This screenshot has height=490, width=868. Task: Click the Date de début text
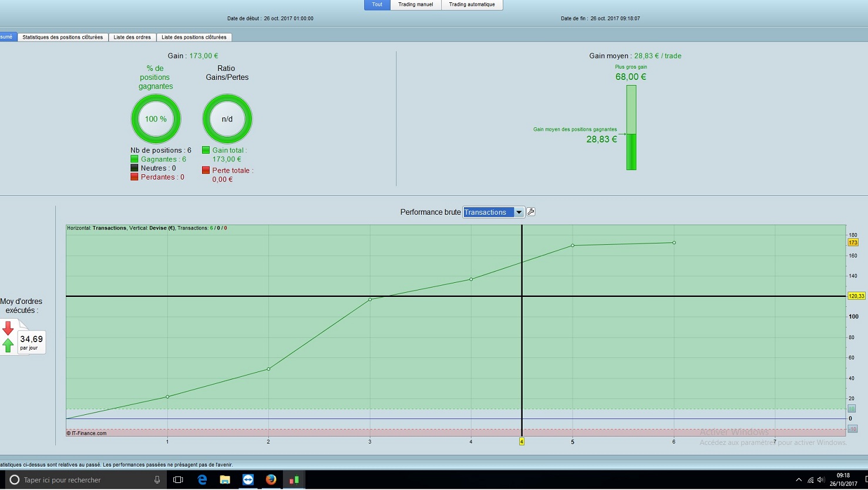[x=270, y=18]
